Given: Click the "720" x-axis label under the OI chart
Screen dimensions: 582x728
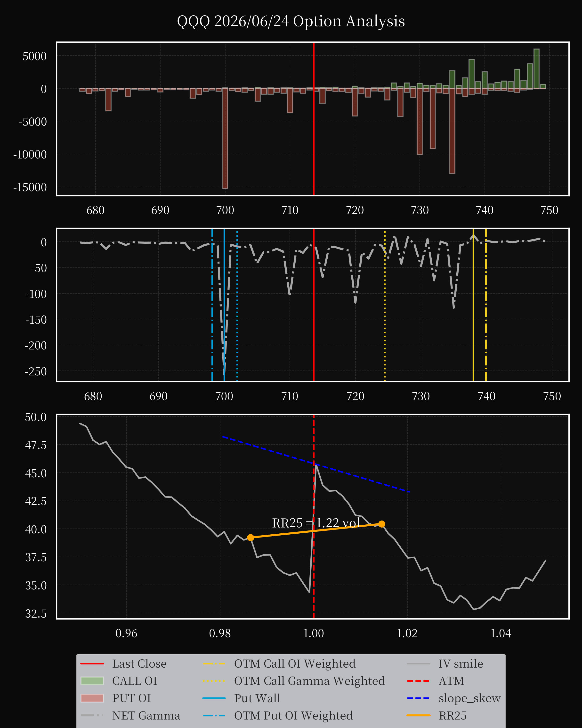Looking at the screenshot, I should click(355, 210).
